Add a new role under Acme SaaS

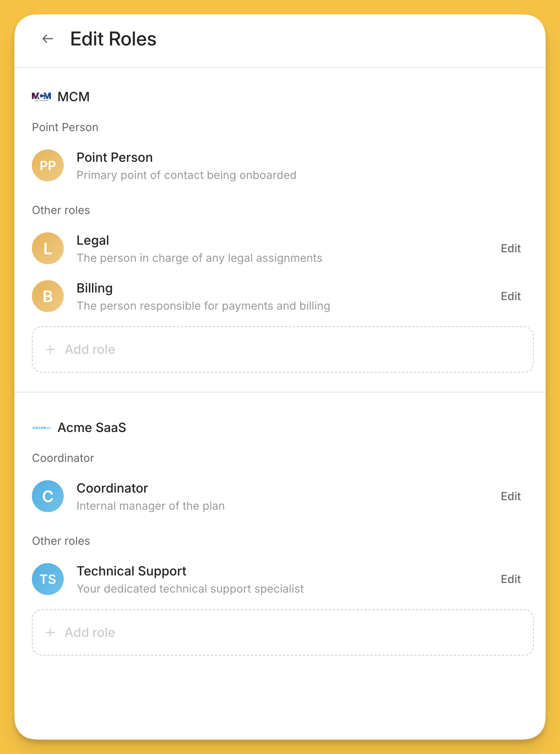[x=283, y=632]
